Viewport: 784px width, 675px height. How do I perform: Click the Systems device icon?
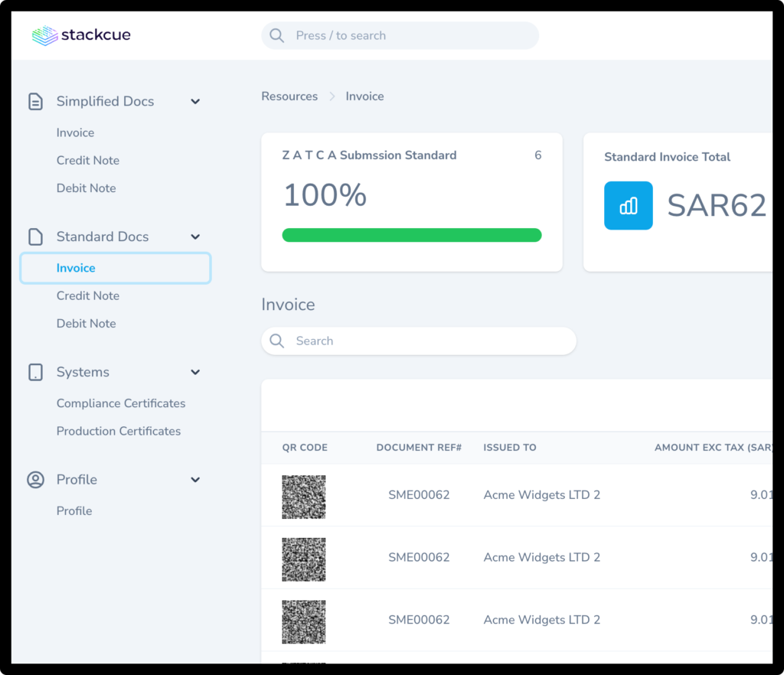click(35, 372)
